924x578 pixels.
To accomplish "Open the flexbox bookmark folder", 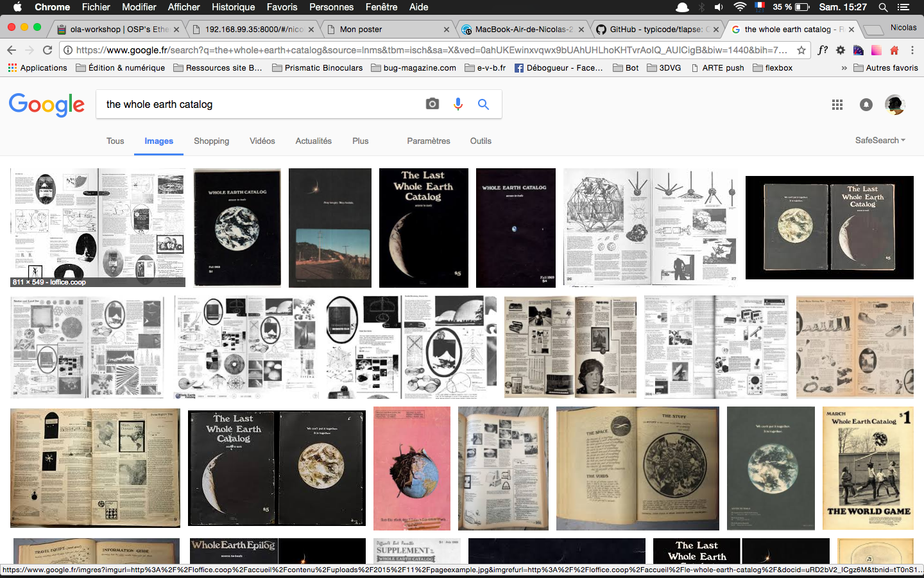I will (x=773, y=67).
